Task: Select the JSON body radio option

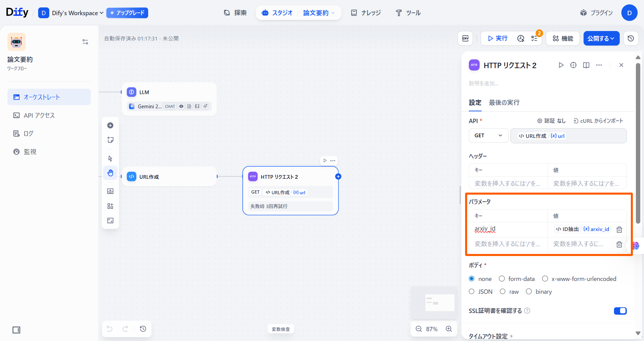Action: click(472, 292)
